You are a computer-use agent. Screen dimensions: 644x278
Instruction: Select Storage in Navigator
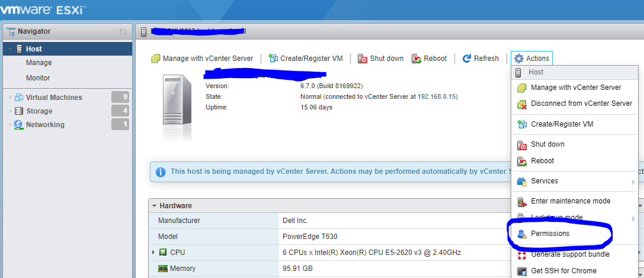pyautogui.click(x=40, y=111)
